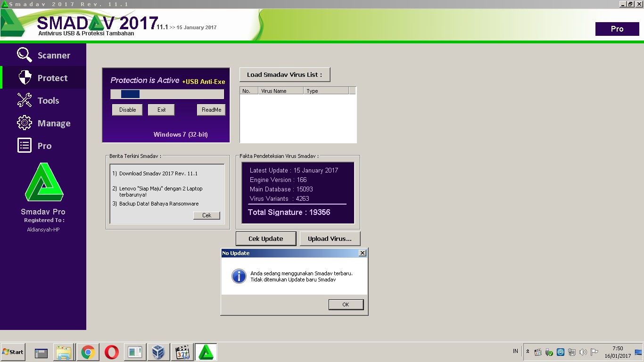Open Action Center flag tray icon
Screen dimensions: 644x362
594,352
